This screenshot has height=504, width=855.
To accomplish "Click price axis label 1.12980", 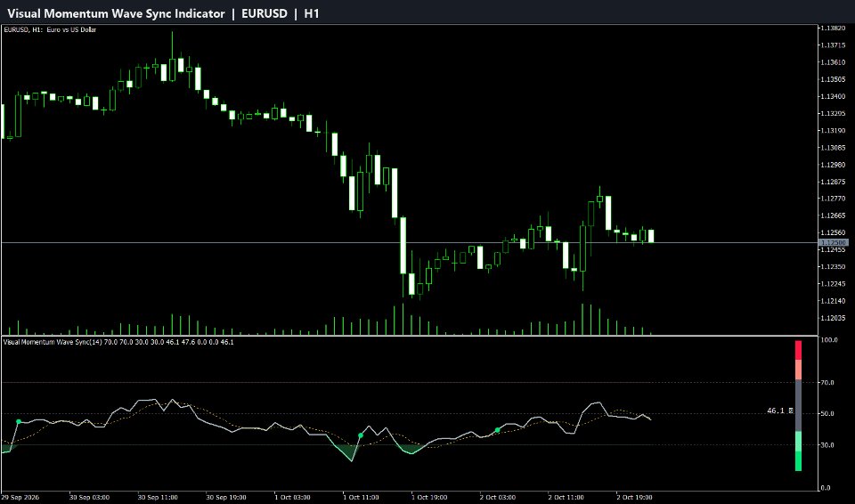I will tap(833, 165).
